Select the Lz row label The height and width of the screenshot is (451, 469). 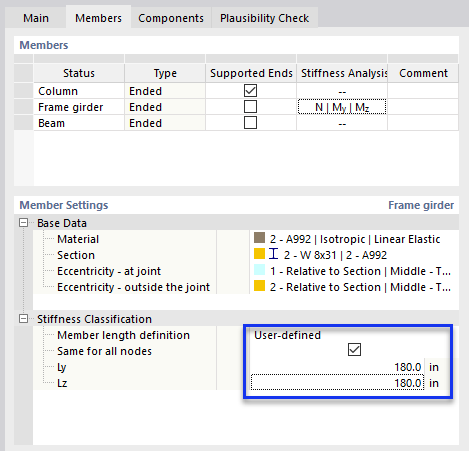point(62,383)
